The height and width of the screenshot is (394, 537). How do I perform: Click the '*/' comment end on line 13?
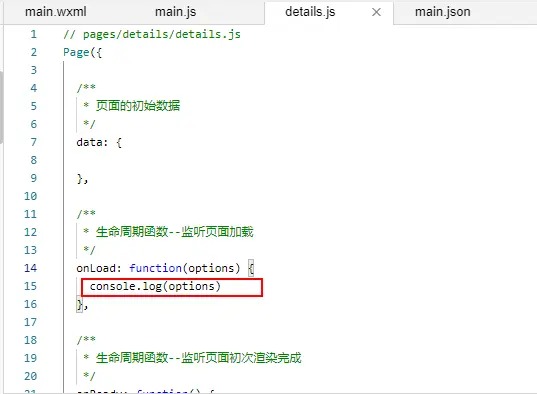[x=89, y=250]
